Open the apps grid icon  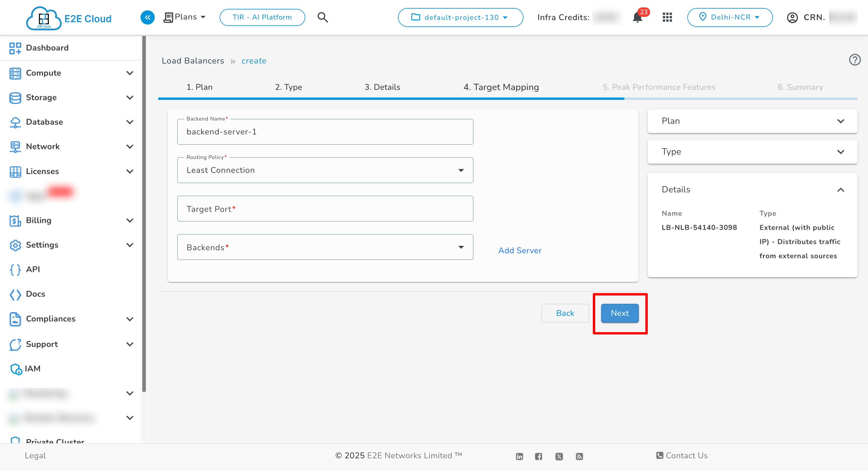pos(667,17)
